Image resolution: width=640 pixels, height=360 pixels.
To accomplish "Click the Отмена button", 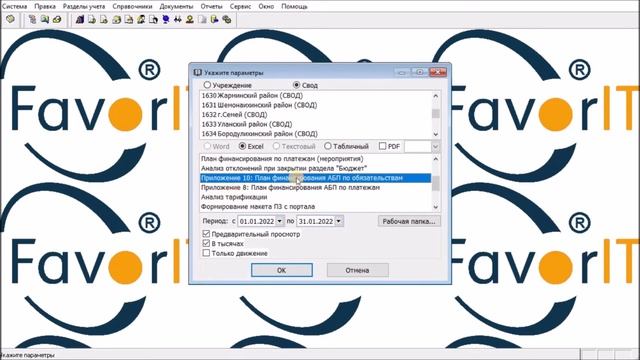I will (x=358, y=270).
